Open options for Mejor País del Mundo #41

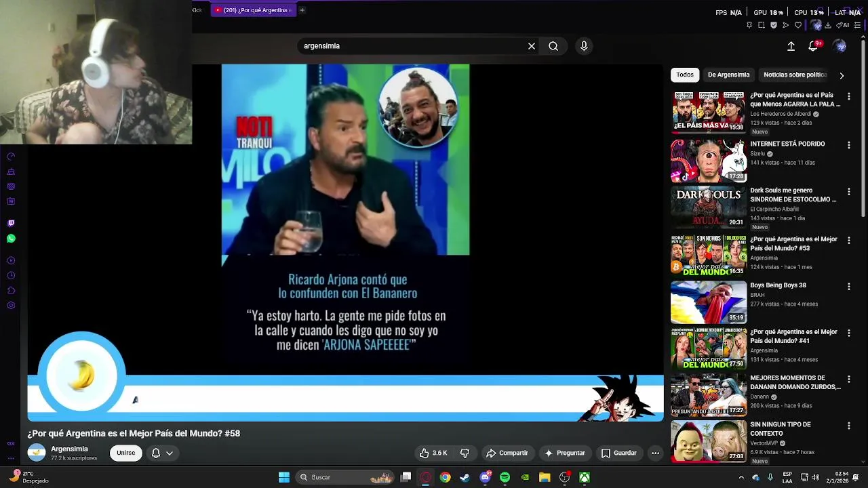coord(848,333)
